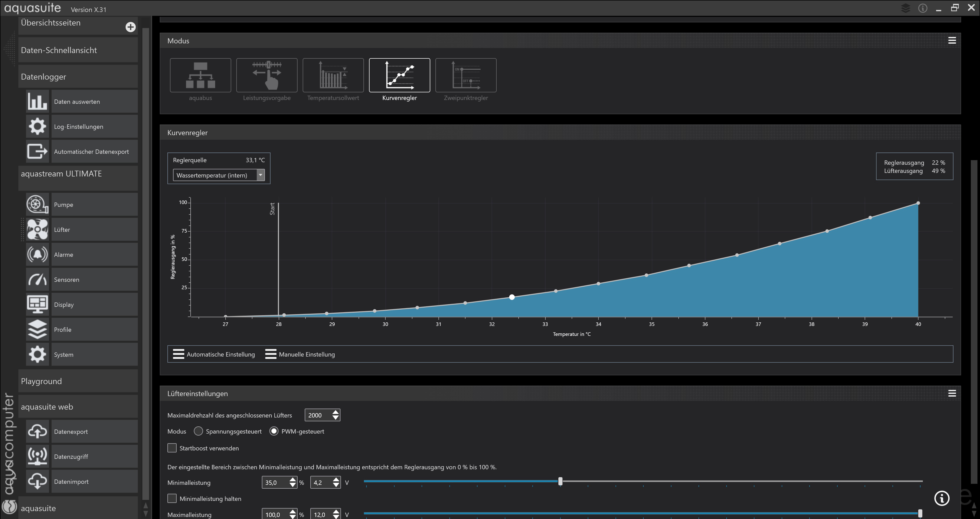Select the aquabus mode icon
The height and width of the screenshot is (519, 980).
(201, 75)
